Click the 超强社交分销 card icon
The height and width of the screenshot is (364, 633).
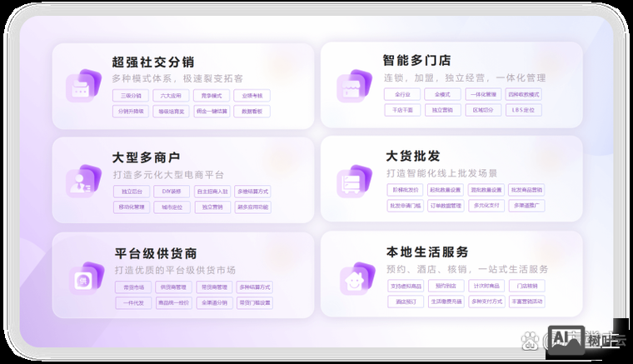[83, 86]
